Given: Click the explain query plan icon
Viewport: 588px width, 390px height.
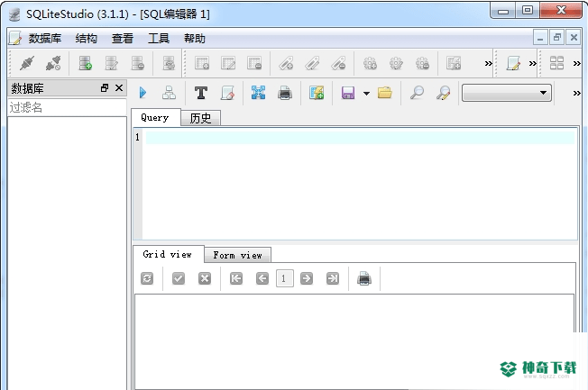Looking at the screenshot, I should (x=169, y=93).
